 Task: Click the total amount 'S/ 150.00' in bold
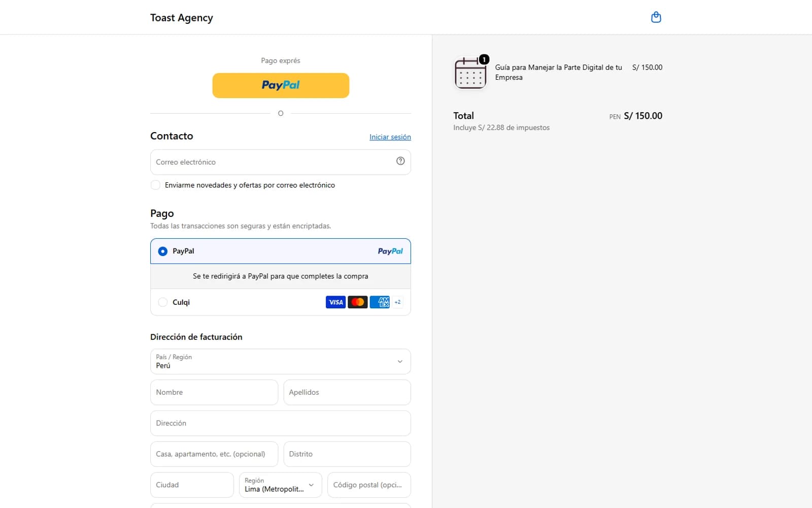[643, 116]
